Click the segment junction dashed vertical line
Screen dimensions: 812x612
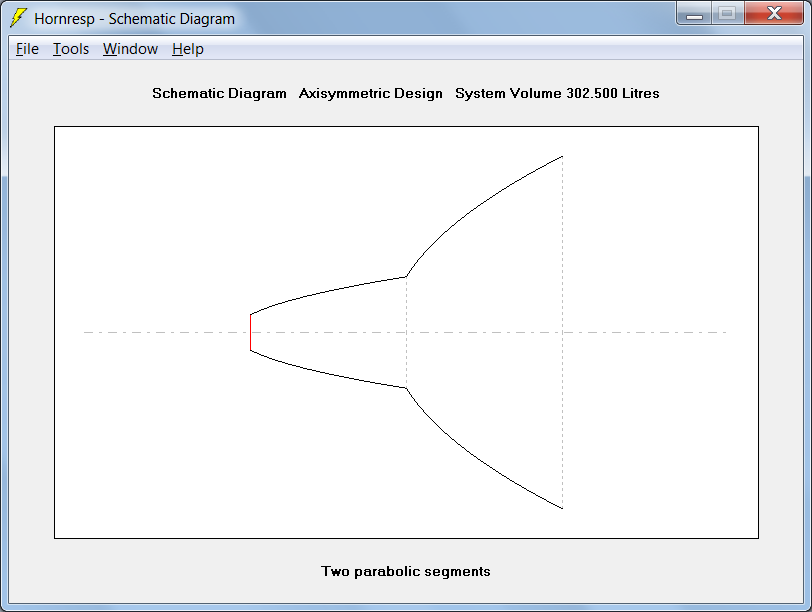(407, 332)
